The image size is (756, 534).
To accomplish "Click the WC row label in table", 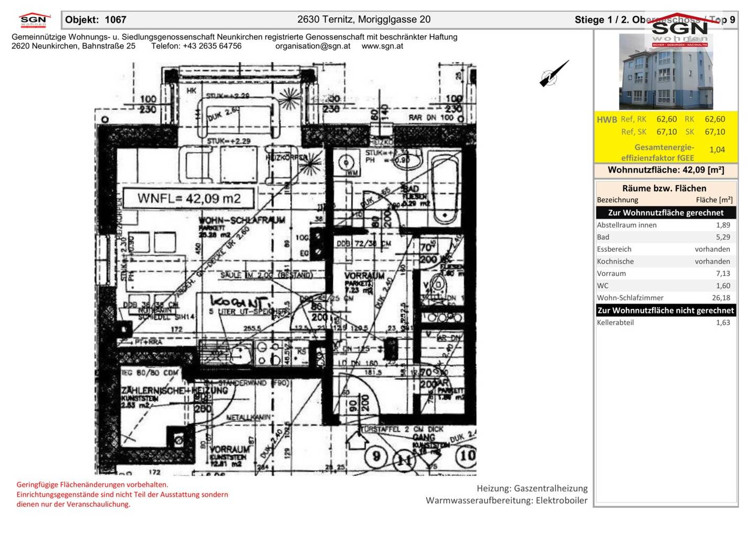I will pos(603,286).
